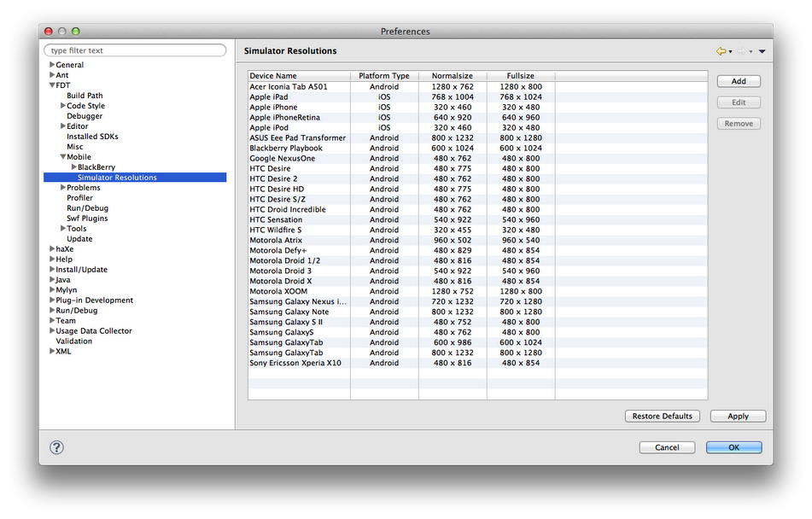Apply the current changes
Image resolution: width=812 pixels, height=519 pixels.
coord(737,416)
